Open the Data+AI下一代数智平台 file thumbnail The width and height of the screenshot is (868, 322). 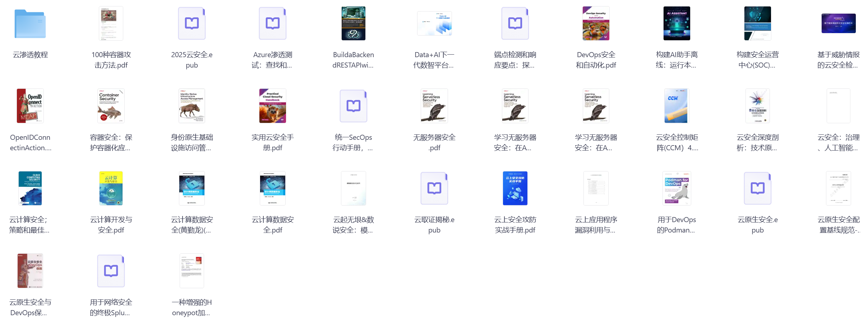[x=434, y=23]
